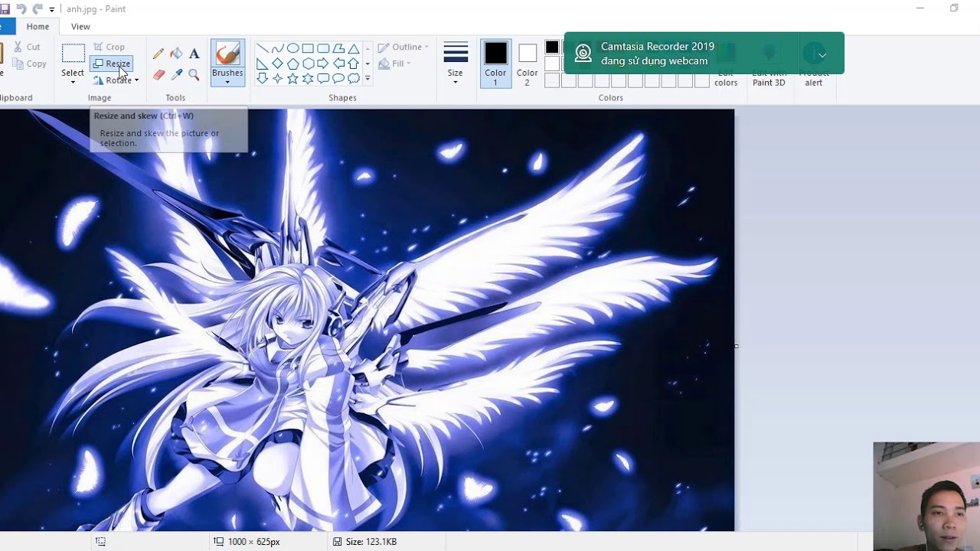Choose the Oval callout shape
This screenshot has width=980, height=551.
338,78
